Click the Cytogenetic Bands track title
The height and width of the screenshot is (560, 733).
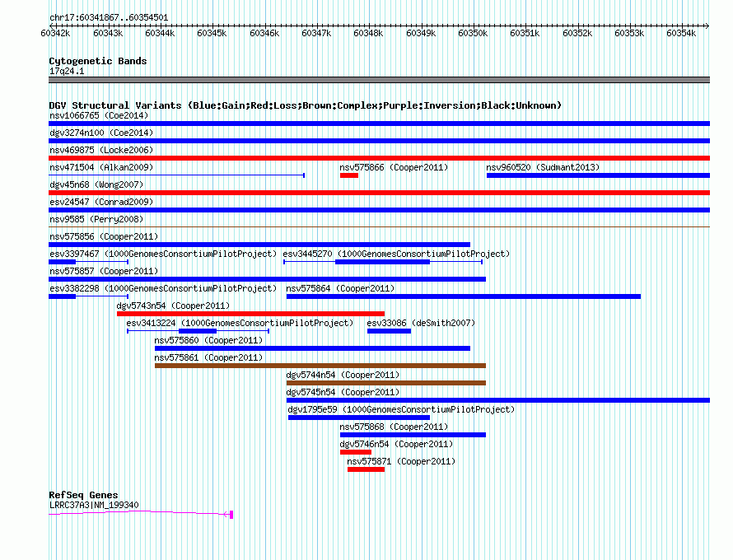tap(98, 61)
